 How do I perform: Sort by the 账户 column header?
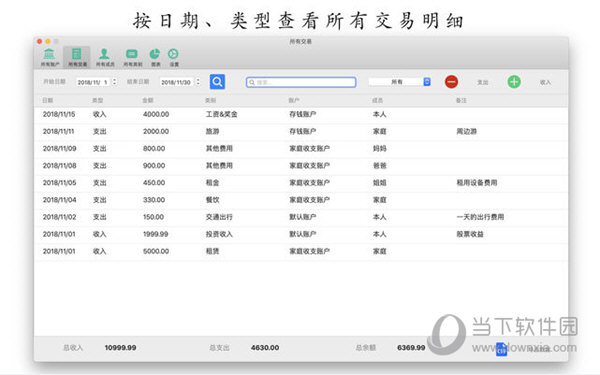[x=294, y=100]
